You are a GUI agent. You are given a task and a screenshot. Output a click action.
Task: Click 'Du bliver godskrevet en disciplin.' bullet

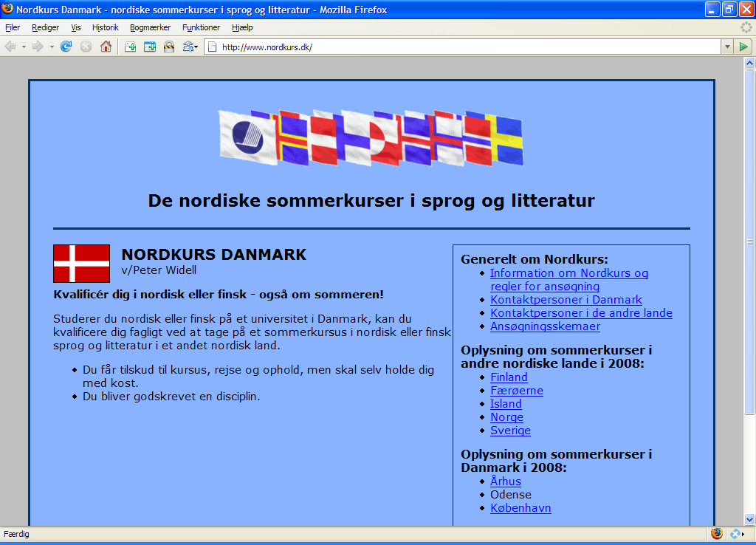click(x=171, y=397)
